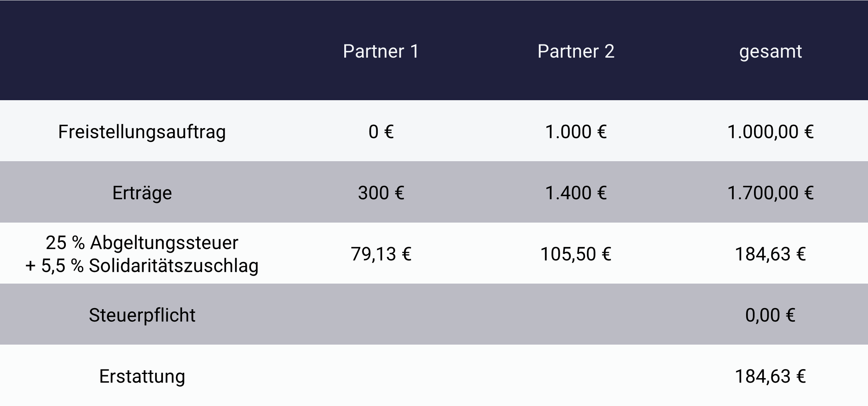Image resolution: width=868 pixels, height=406 pixels.
Task: Select the Steuerpflicht row label
Action: tap(142, 315)
